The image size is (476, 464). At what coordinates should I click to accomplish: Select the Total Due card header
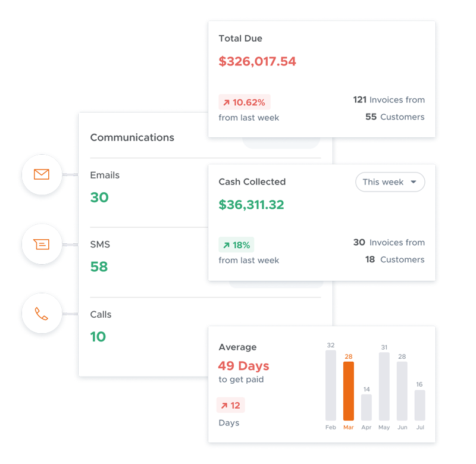[240, 38]
